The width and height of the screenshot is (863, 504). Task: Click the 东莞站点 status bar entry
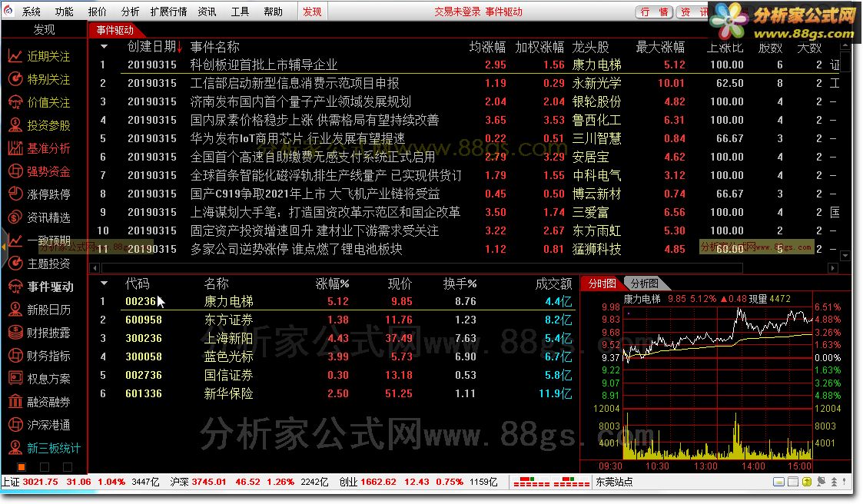614,482
